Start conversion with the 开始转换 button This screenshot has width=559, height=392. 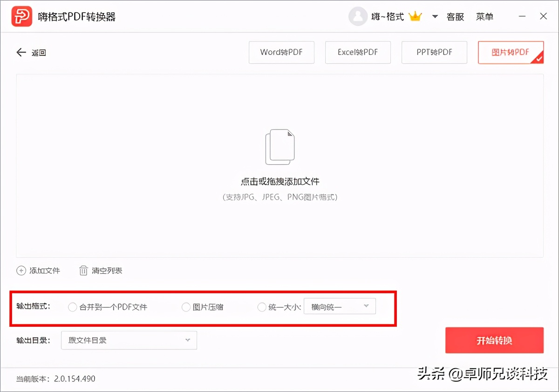(494, 340)
